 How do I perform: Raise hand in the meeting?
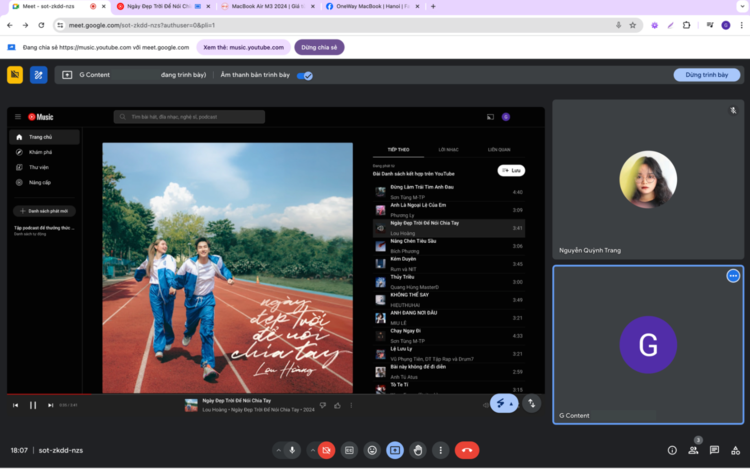point(418,450)
